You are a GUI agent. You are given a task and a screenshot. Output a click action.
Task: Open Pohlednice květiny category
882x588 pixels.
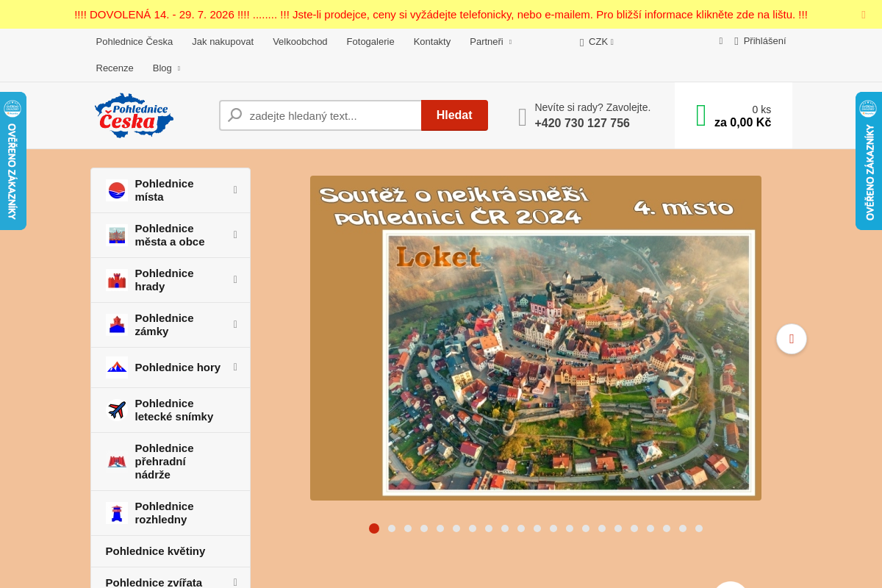pyautogui.click(x=171, y=551)
